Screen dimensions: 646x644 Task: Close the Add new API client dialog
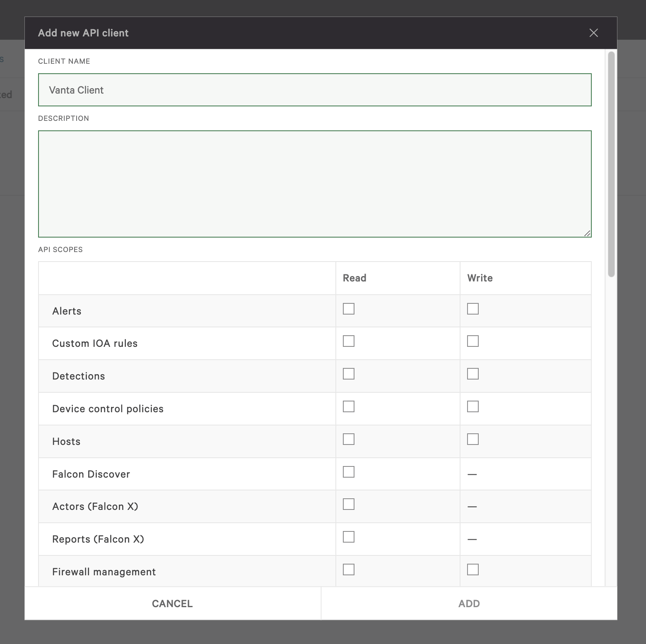coord(593,33)
